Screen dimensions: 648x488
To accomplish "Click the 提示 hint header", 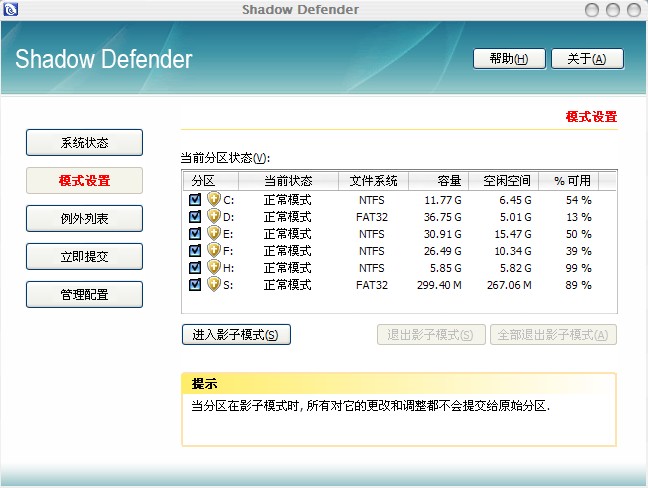I will pos(204,384).
